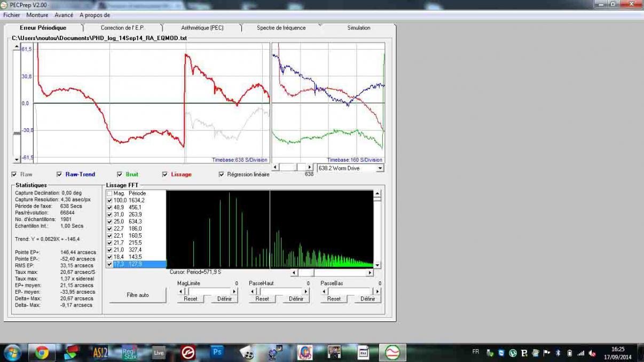
Task: Click Reset under MagLimite
Action: pyautogui.click(x=190, y=299)
